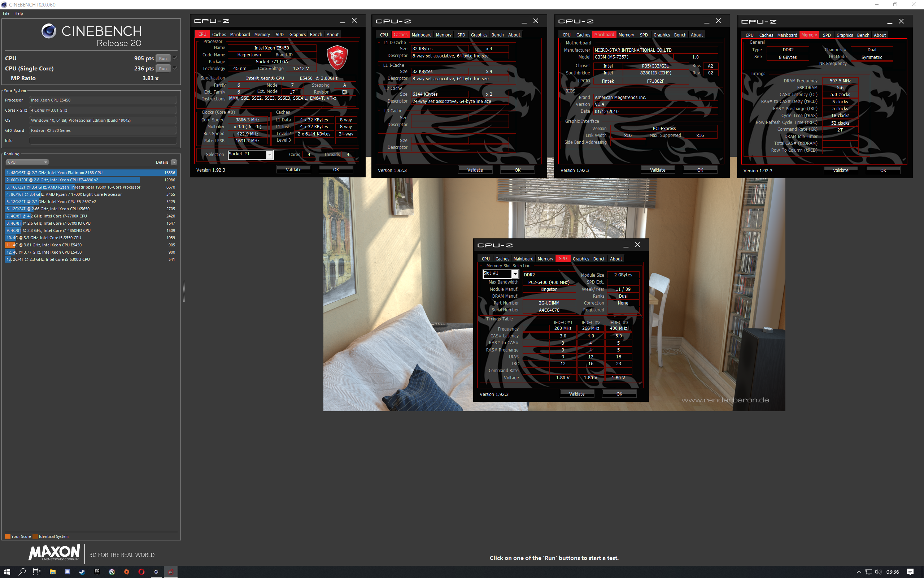Open the Windows Start menu
Image resolution: width=924 pixels, height=578 pixels.
(x=7, y=572)
